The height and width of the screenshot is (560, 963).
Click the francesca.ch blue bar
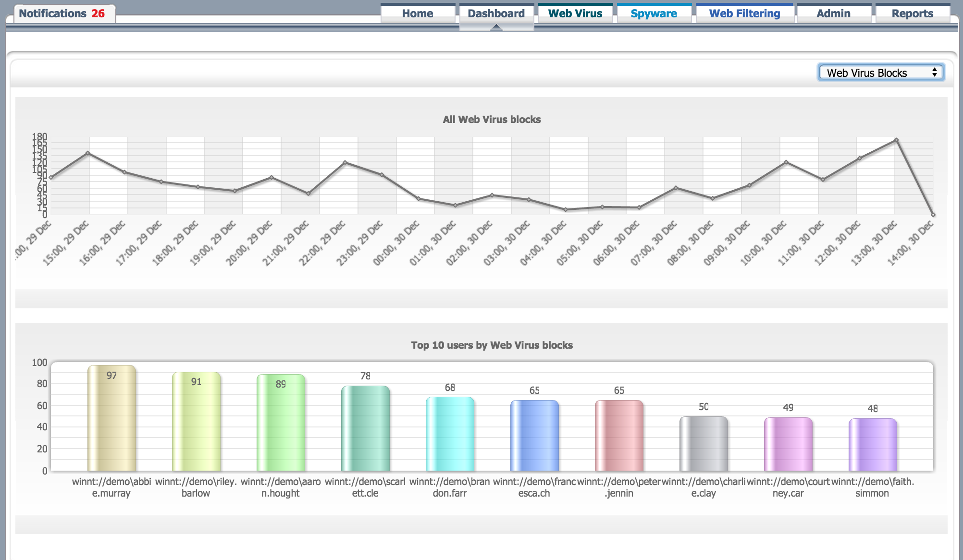coord(534,436)
